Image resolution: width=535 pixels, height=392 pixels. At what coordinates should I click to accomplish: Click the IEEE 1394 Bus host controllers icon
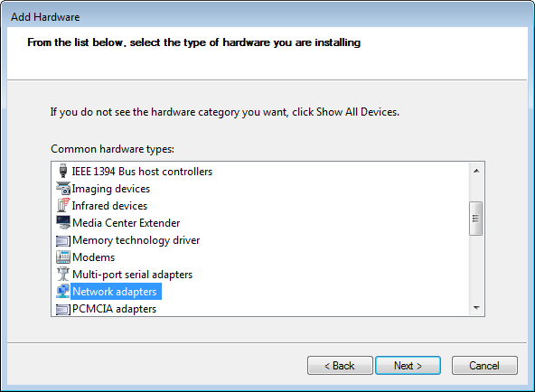(x=63, y=171)
